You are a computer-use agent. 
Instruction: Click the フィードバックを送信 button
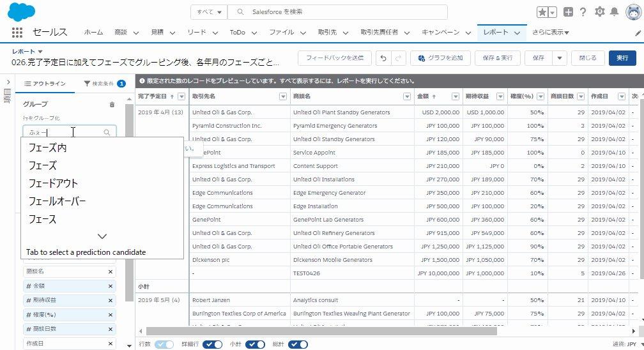pos(335,58)
